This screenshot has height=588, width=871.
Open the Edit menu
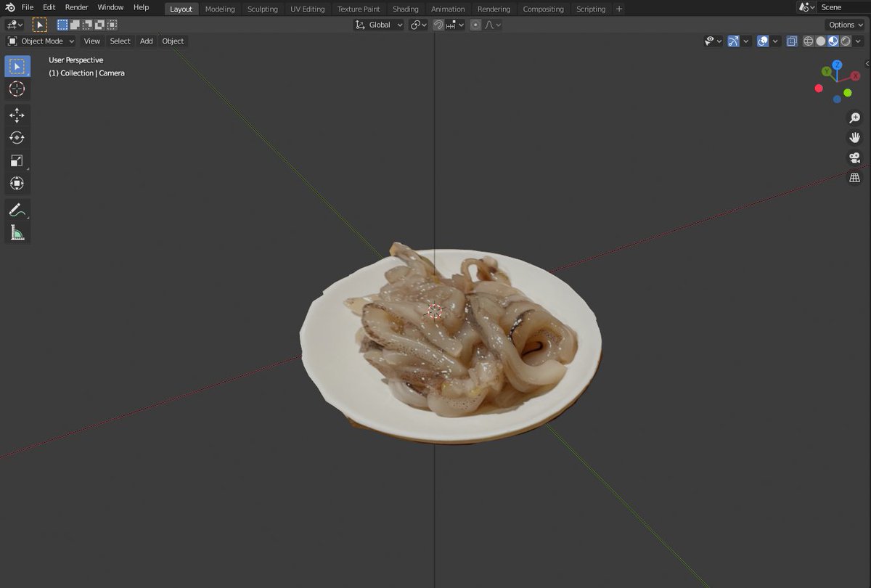tap(49, 7)
